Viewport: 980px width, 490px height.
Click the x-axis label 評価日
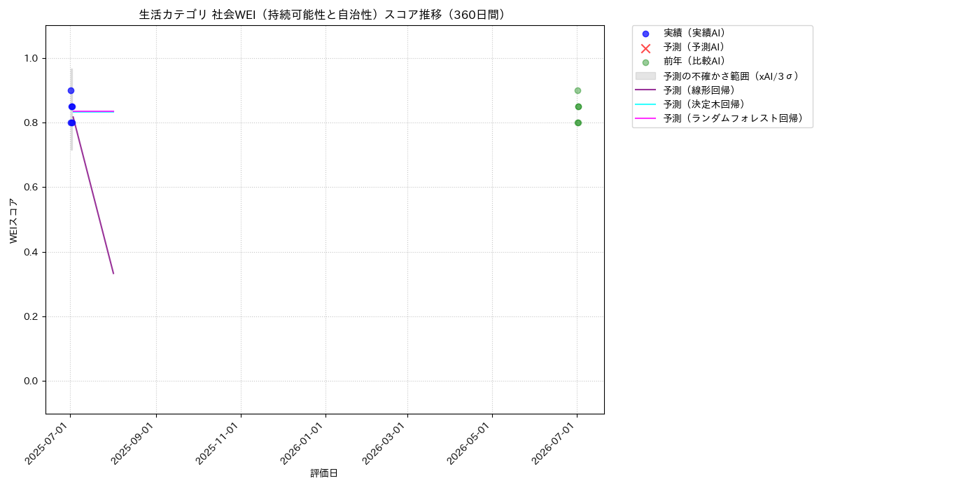click(324, 474)
